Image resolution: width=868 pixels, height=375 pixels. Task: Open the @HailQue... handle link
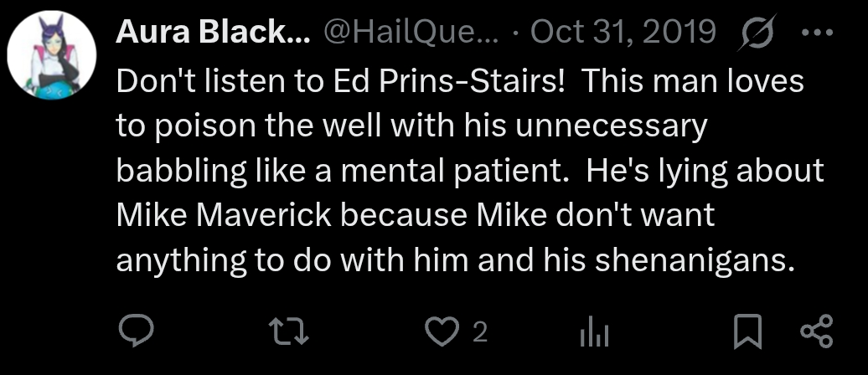coord(410,33)
